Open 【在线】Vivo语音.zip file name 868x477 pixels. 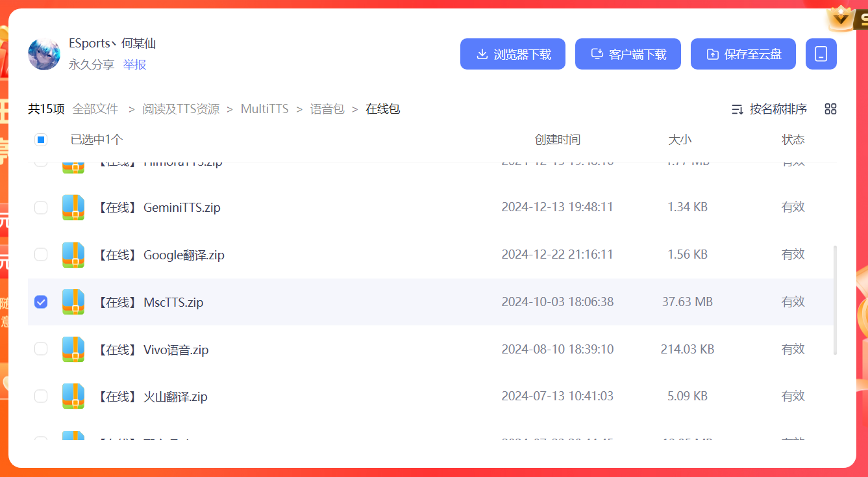click(x=152, y=350)
